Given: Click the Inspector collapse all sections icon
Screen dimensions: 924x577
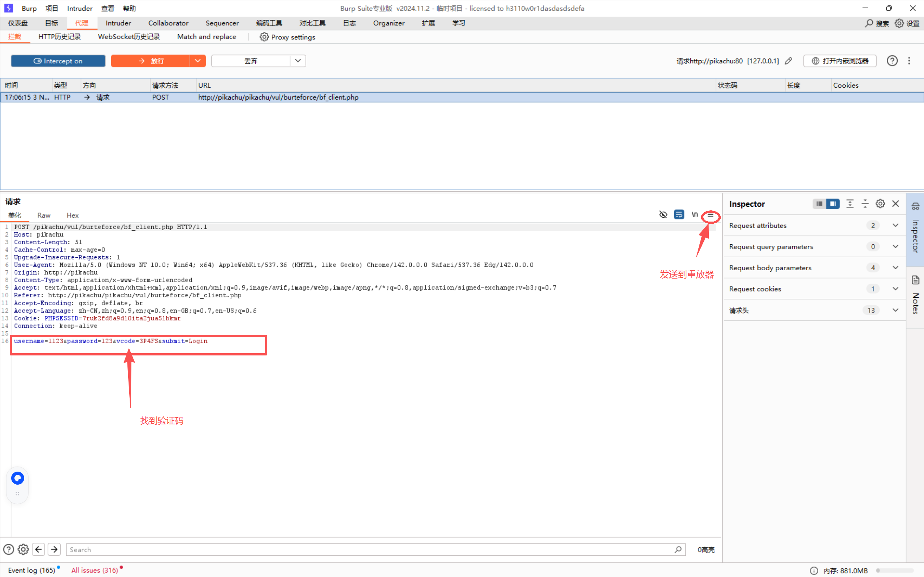Looking at the screenshot, I should click(865, 204).
